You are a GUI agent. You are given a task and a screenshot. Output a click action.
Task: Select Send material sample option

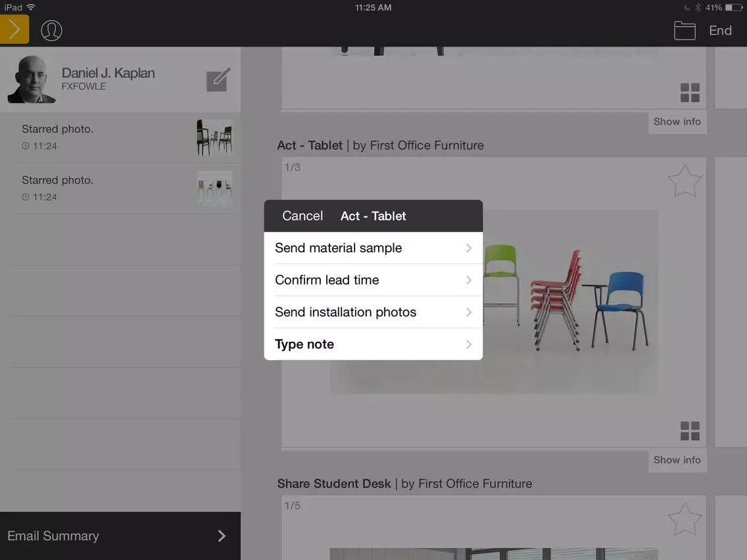373,248
